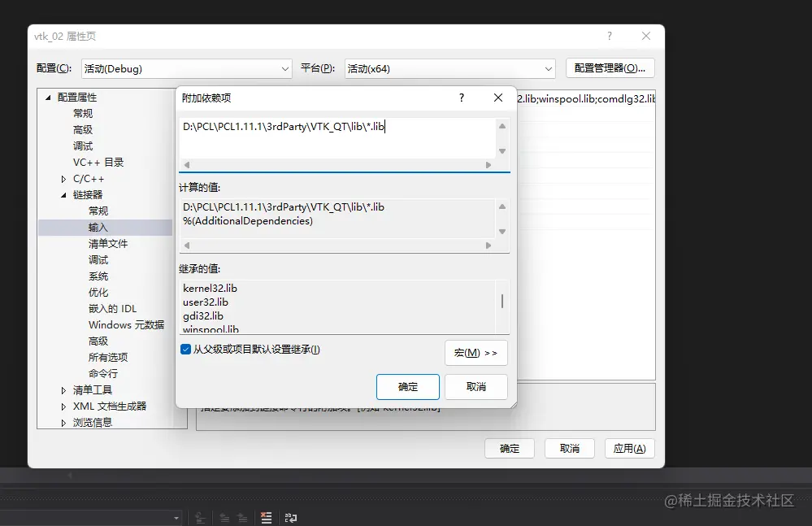Click 取消 in vtk_02 属性页 window

(570, 449)
